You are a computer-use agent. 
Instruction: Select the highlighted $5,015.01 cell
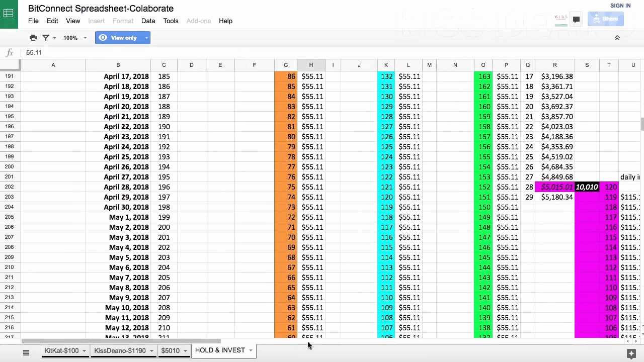pyautogui.click(x=555, y=187)
